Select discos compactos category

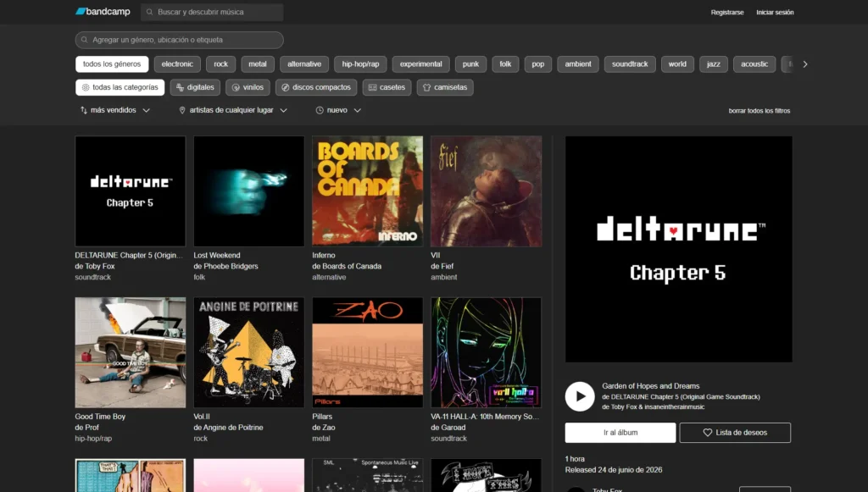(x=316, y=87)
